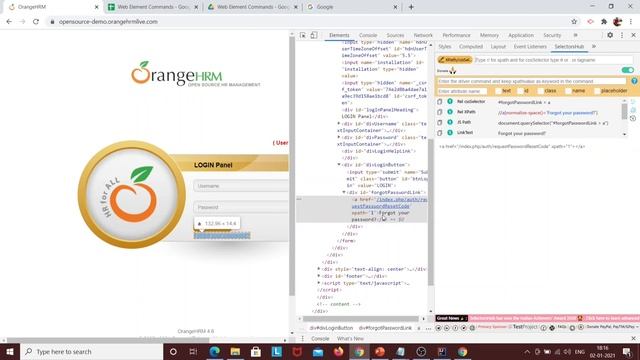Viewport: 640px width, 360px height.
Task: Click the green icon beside JS Path
Action: point(450,122)
